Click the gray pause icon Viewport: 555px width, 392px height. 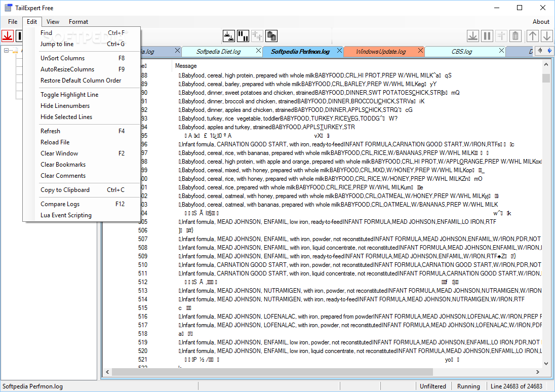point(487,36)
